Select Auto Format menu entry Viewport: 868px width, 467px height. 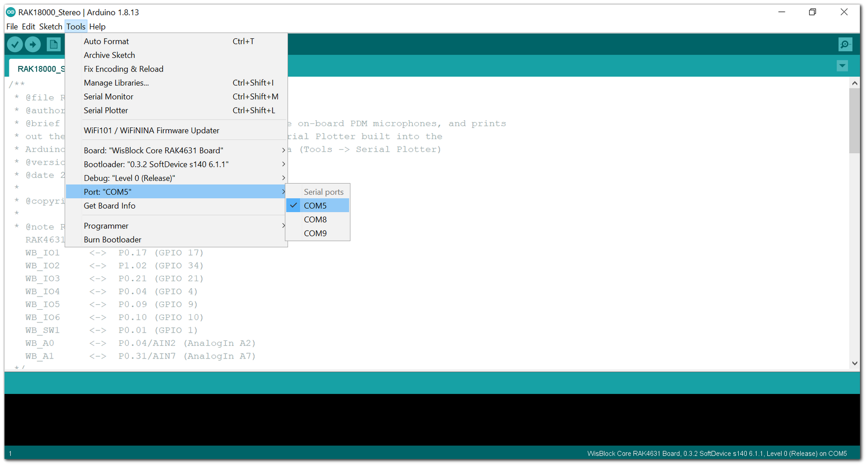[x=176, y=41]
